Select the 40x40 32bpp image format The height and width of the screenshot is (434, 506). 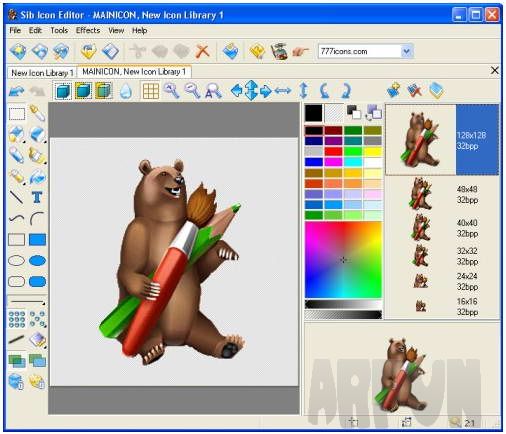(442, 227)
